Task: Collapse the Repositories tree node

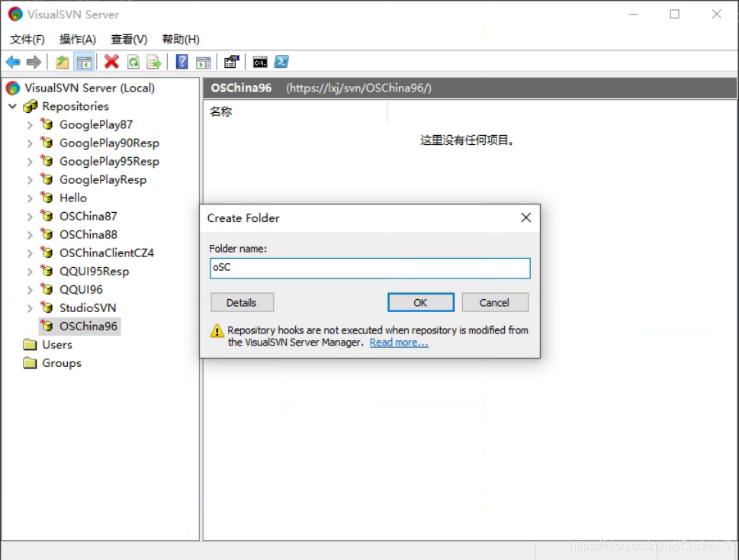Action: pos(13,106)
